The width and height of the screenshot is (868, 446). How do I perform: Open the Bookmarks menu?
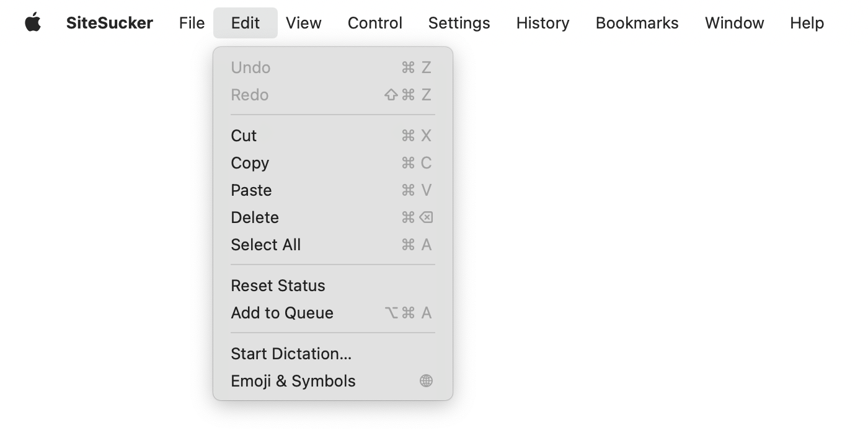(x=637, y=22)
